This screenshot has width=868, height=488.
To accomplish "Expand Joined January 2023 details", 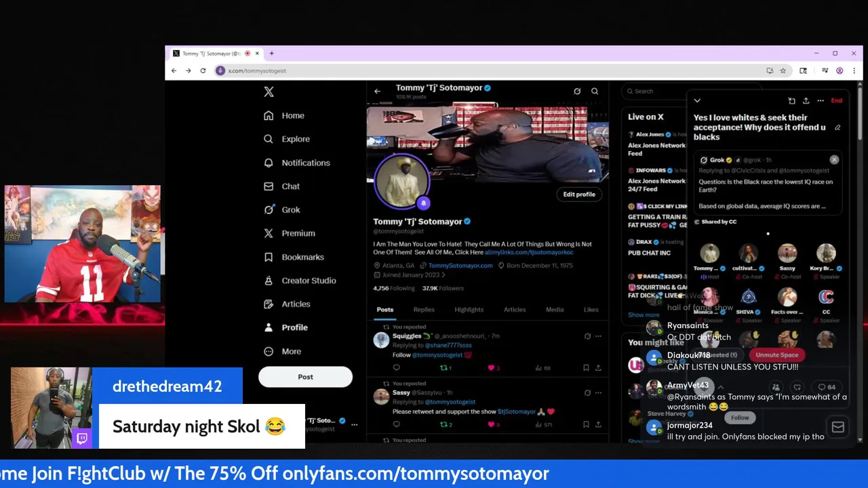I will click(410, 275).
